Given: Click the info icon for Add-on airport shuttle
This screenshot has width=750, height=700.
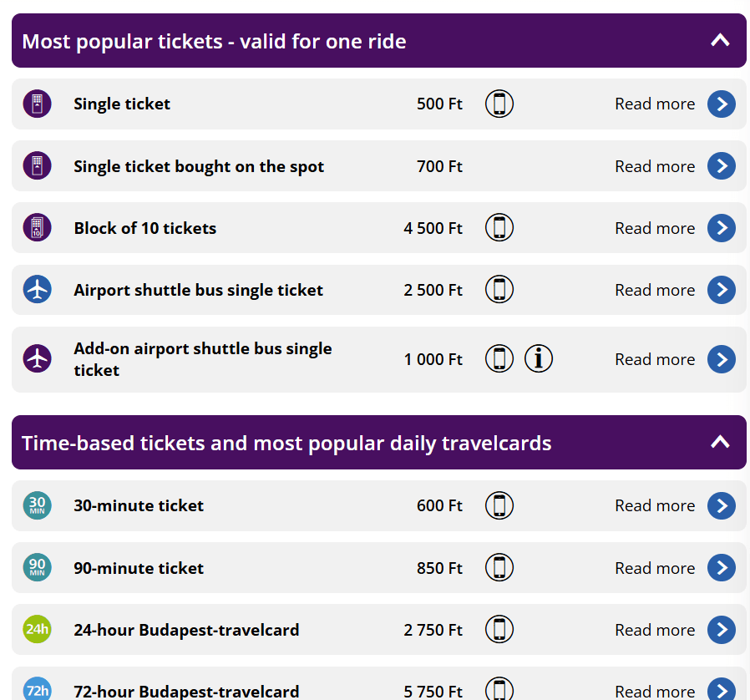Looking at the screenshot, I should 539,359.
